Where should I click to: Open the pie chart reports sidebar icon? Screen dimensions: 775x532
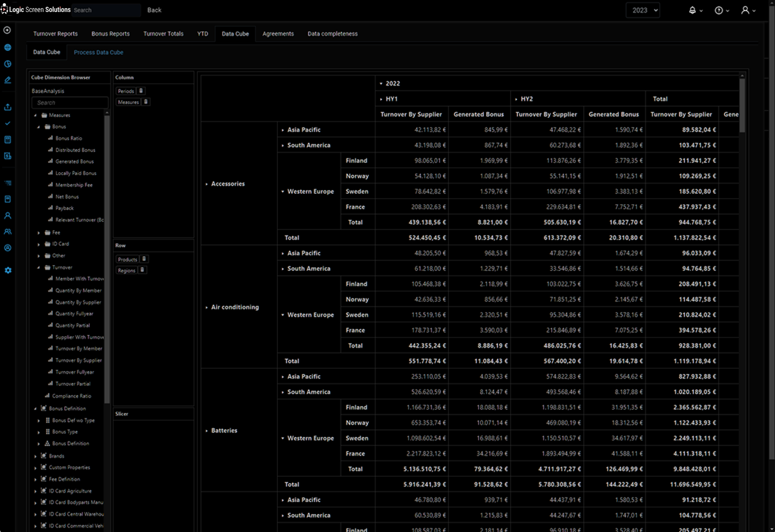(7, 64)
